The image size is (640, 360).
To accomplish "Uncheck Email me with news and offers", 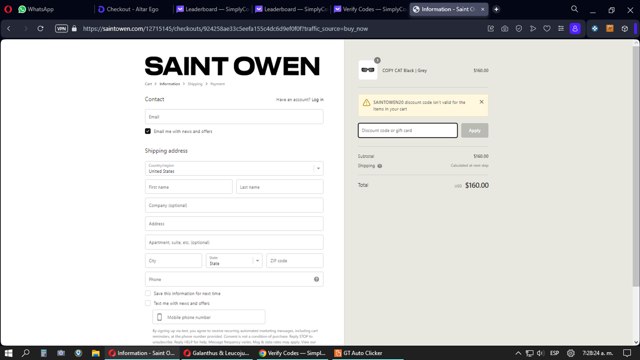I will coord(148,131).
